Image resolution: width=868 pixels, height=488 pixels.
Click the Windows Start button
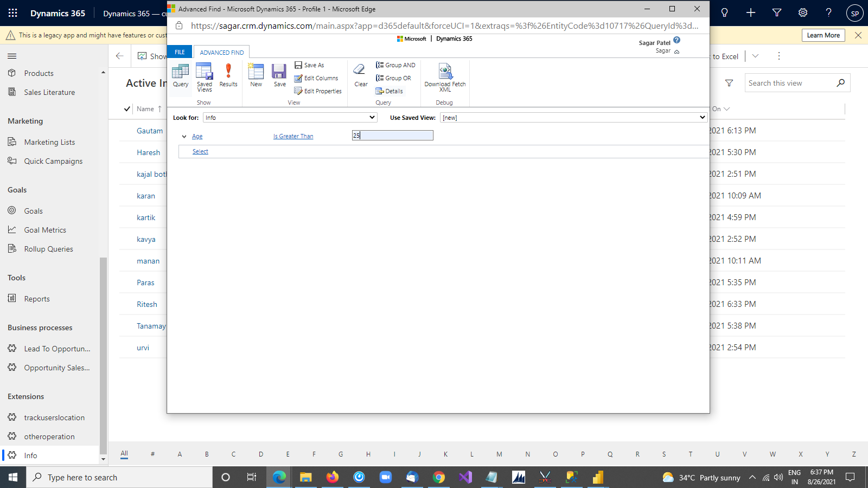click(13, 477)
